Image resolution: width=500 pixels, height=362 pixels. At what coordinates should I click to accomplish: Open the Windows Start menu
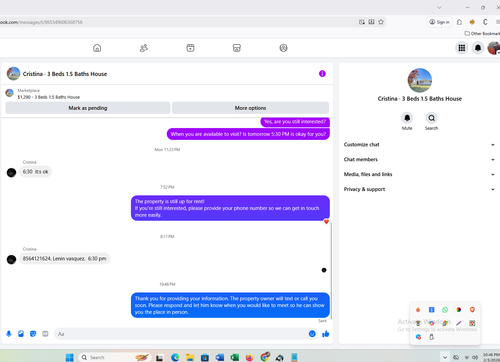(69, 357)
